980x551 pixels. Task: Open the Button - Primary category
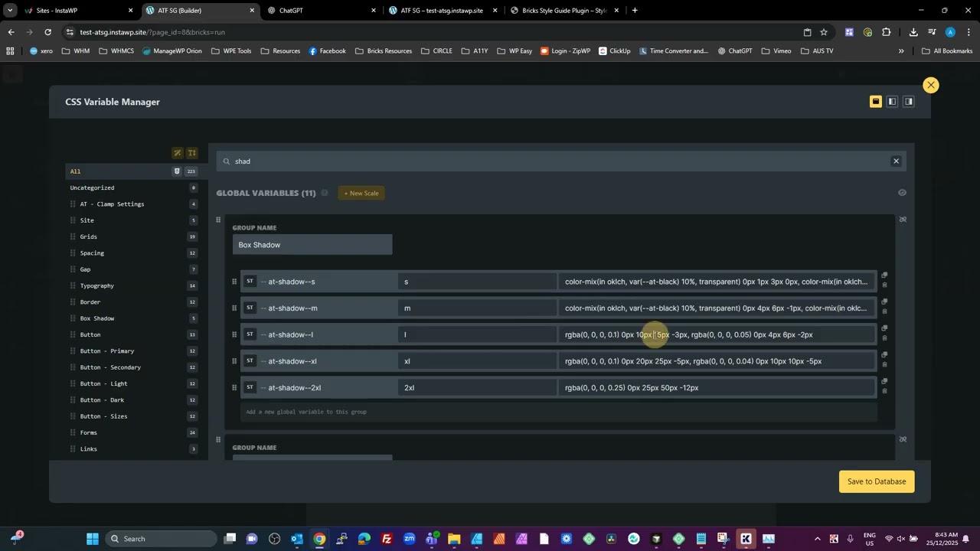click(107, 351)
